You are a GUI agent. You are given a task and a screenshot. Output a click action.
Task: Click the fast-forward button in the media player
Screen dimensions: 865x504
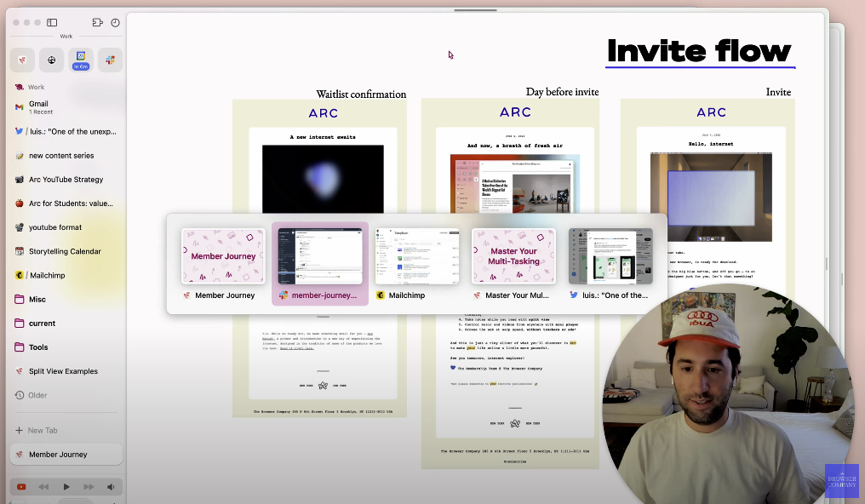pyautogui.click(x=89, y=487)
